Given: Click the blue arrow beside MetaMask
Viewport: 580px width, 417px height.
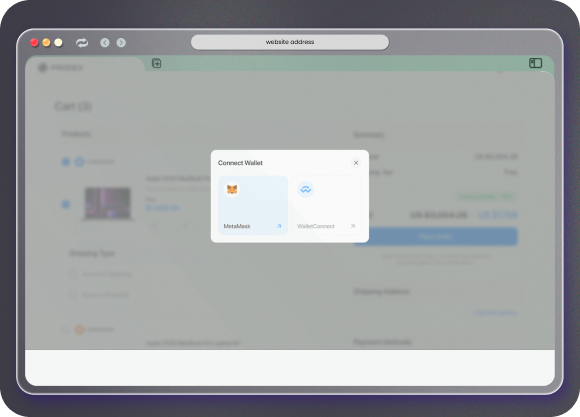Looking at the screenshot, I should [x=279, y=226].
